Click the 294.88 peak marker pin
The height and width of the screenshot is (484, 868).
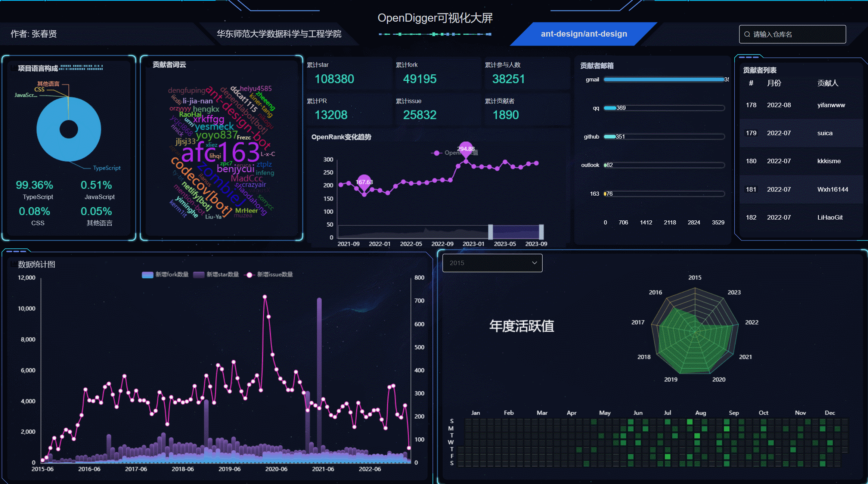pos(466,148)
